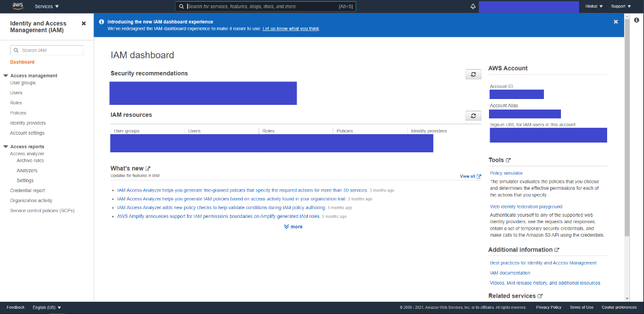
Task: Open the Support dropdown menu
Action: pyautogui.click(x=621, y=6)
